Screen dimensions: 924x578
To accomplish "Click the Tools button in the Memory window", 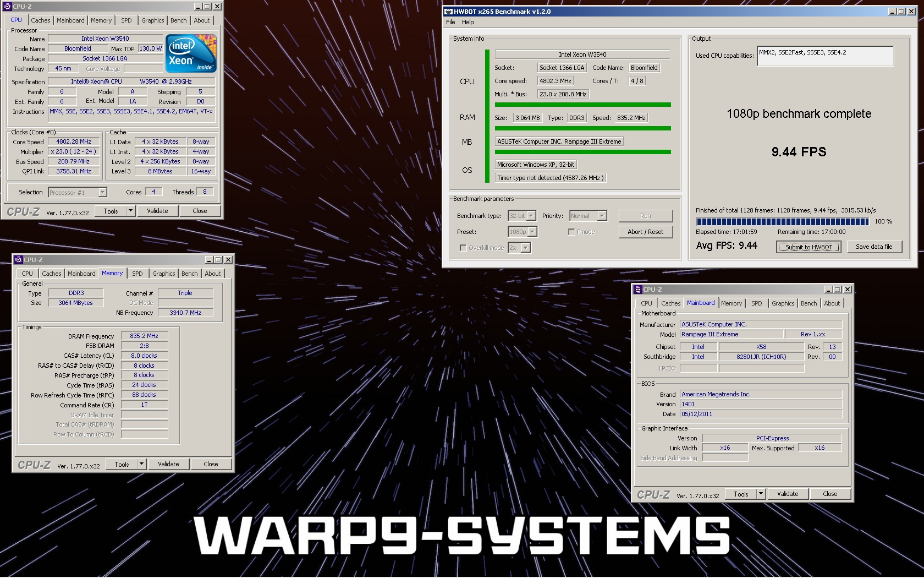I will pyautogui.click(x=122, y=464).
